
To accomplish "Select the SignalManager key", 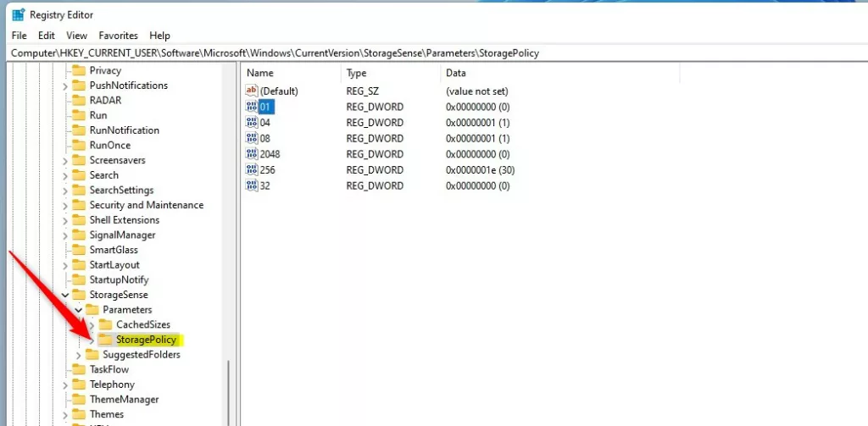I will (122, 235).
